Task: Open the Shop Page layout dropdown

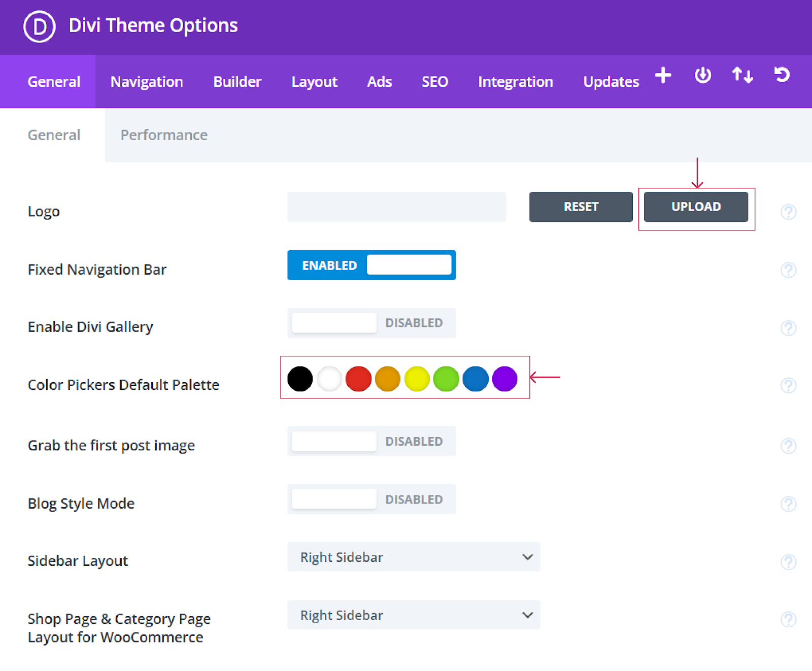Action: click(x=414, y=615)
